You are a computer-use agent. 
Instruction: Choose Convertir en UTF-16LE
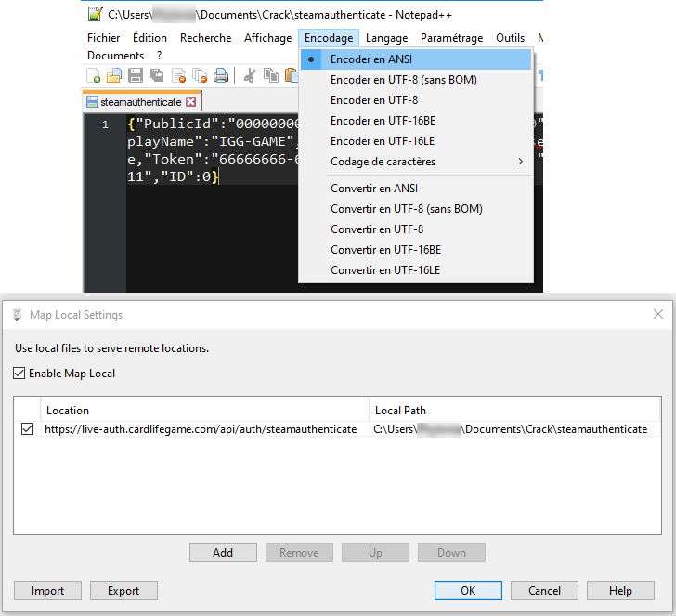416,270
